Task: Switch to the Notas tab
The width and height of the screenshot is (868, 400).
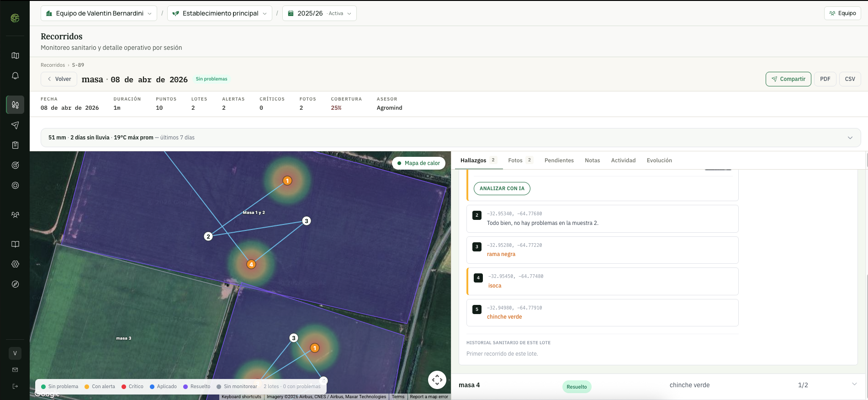Action: pyautogui.click(x=592, y=160)
